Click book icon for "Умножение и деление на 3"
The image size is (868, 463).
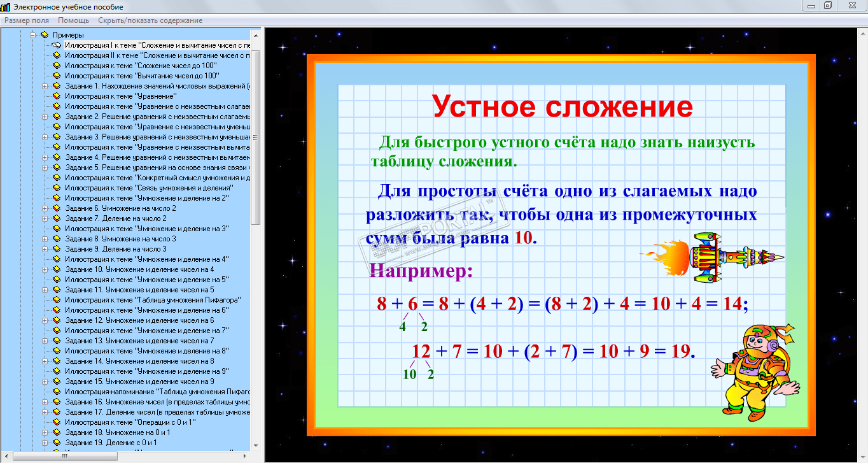(x=56, y=229)
